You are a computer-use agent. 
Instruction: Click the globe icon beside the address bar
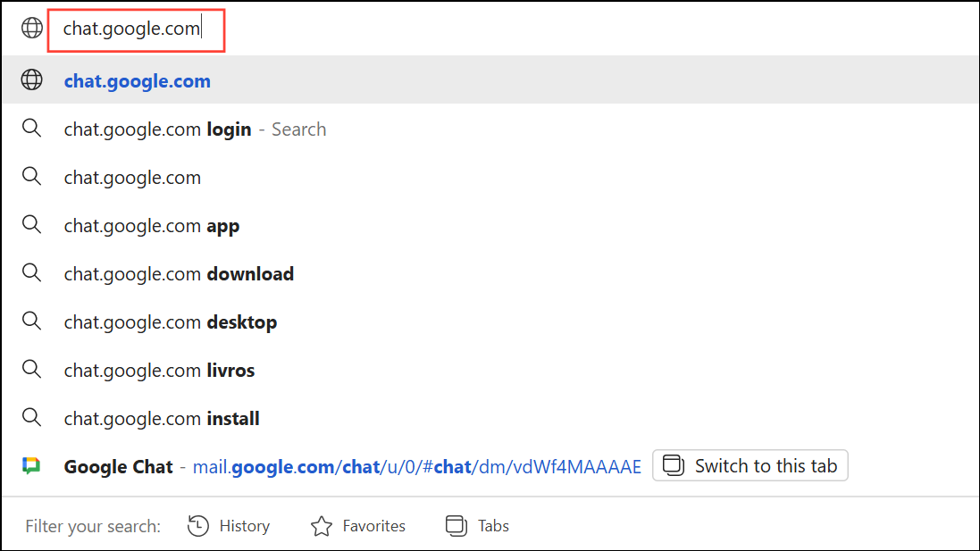(32, 28)
